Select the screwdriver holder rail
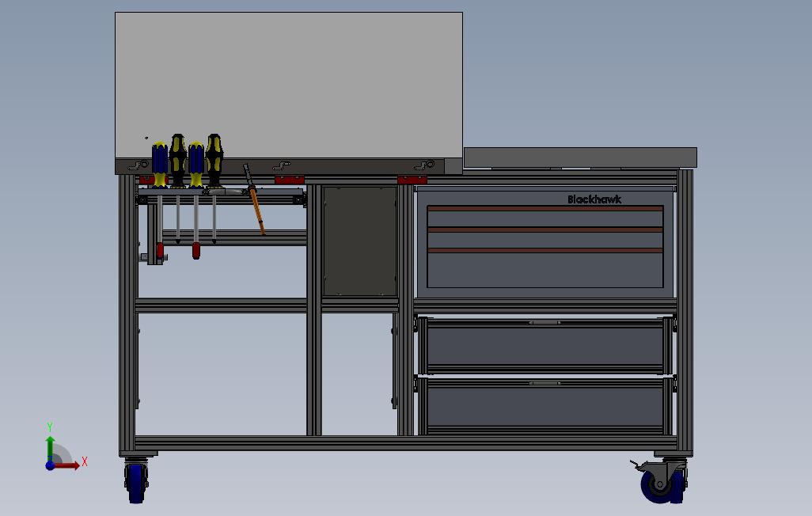 click(221, 192)
